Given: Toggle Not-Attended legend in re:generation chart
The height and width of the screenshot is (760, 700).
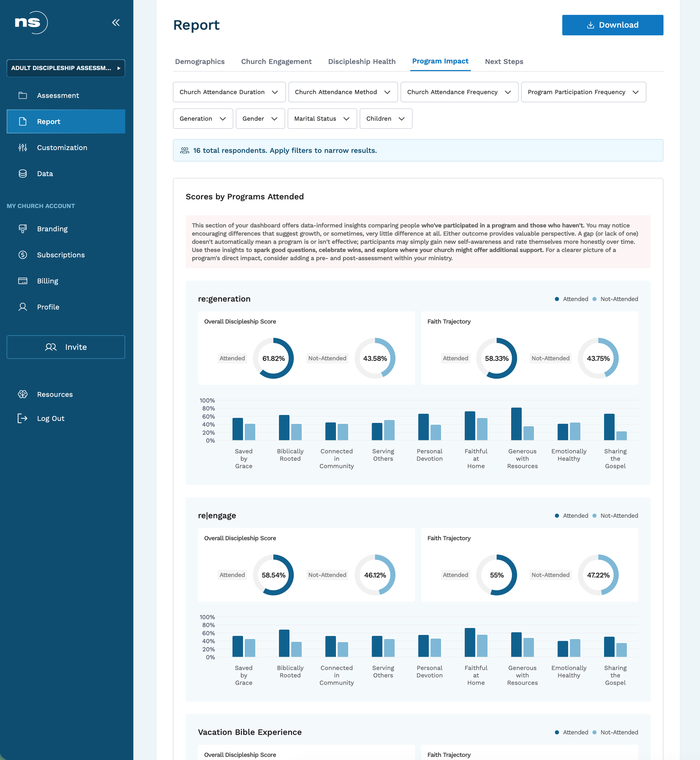Looking at the screenshot, I should 615,299.
